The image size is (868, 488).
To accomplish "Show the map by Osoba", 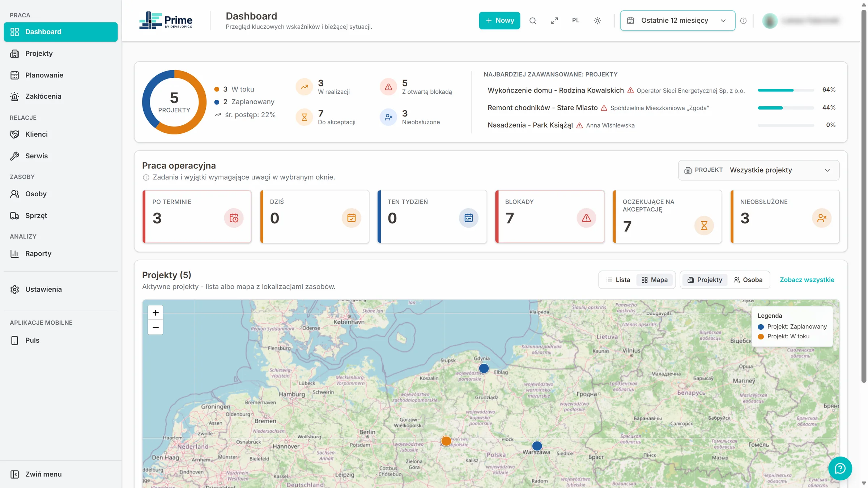I will pyautogui.click(x=748, y=280).
